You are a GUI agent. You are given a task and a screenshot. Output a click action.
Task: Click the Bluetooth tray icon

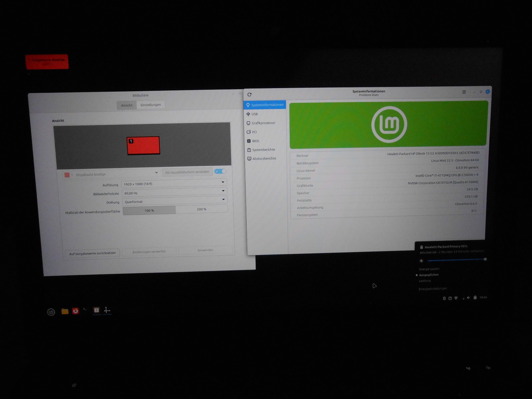tap(444, 298)
